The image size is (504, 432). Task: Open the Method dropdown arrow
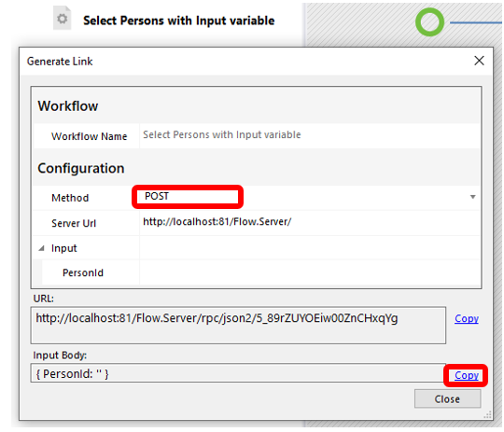pyautogui.click(x=472, y=197)
